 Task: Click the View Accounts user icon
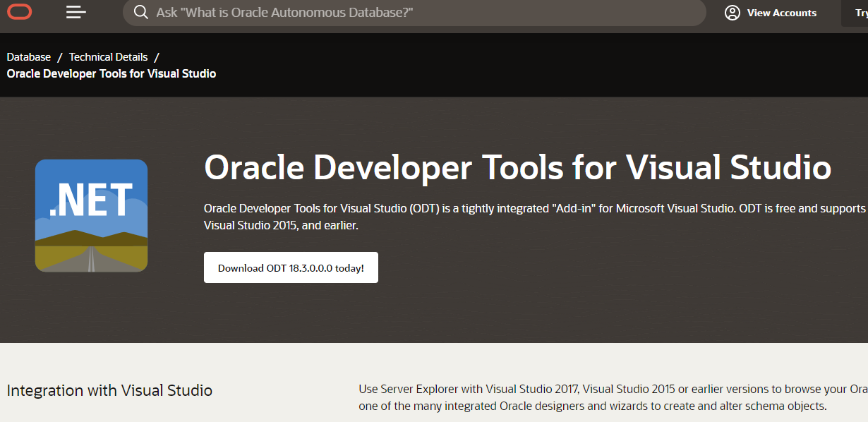point(733,13)
